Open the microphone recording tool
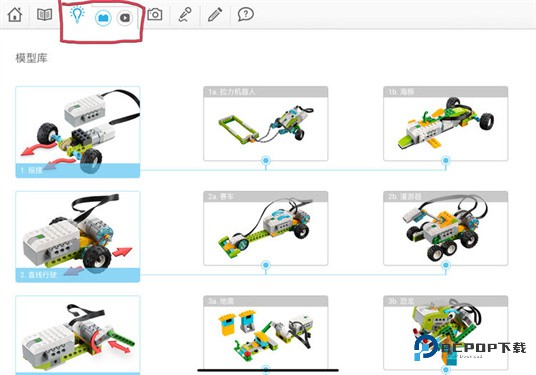 185,15
